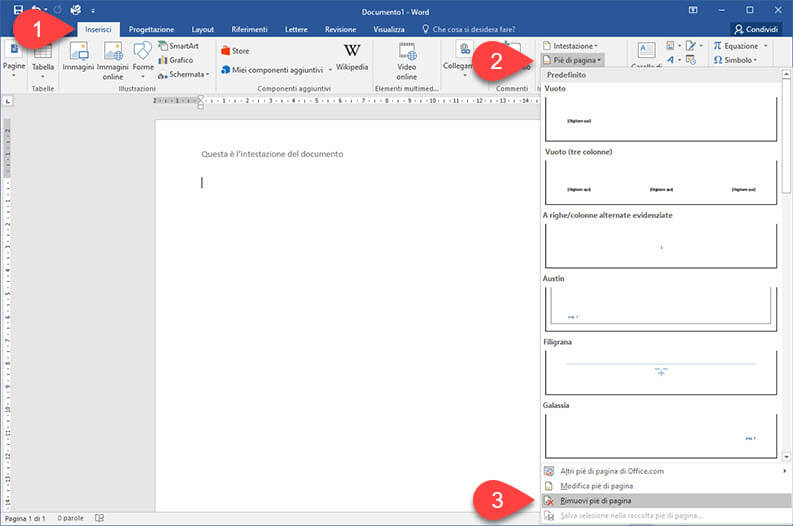Select Rimuovi piè di pagina

click(x=595, y=500)
